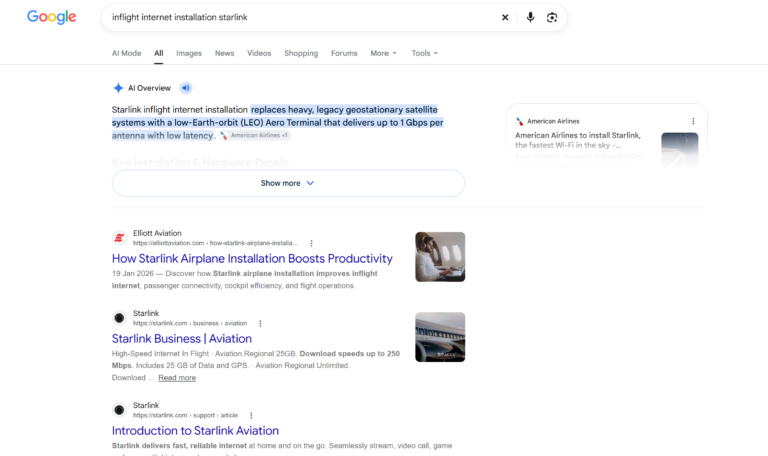The image size is (768, 456).
Task: Open the American Airlines card options menu
Action: (x=693, y=121)
